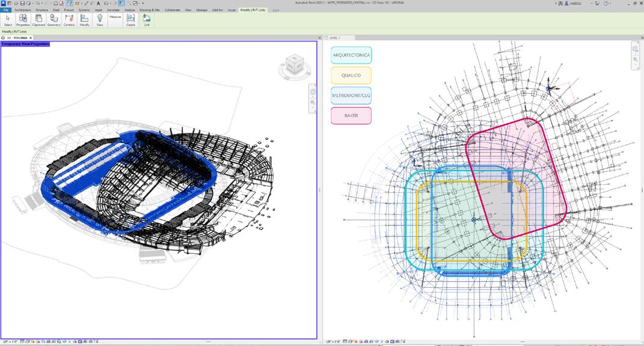Switch to the Insert ribbon tab
644x346 pixels.
(x=99, y=10)
